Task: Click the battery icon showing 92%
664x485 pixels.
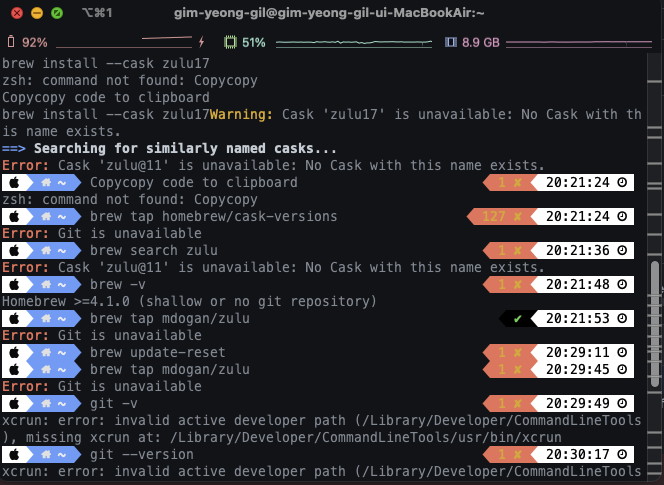Action: (11, 42)
